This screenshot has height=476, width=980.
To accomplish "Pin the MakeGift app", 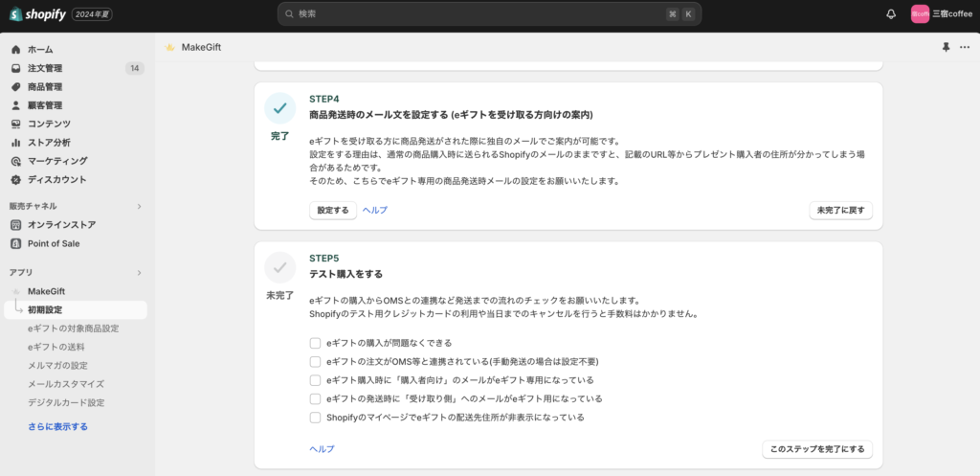I will 946,47.
